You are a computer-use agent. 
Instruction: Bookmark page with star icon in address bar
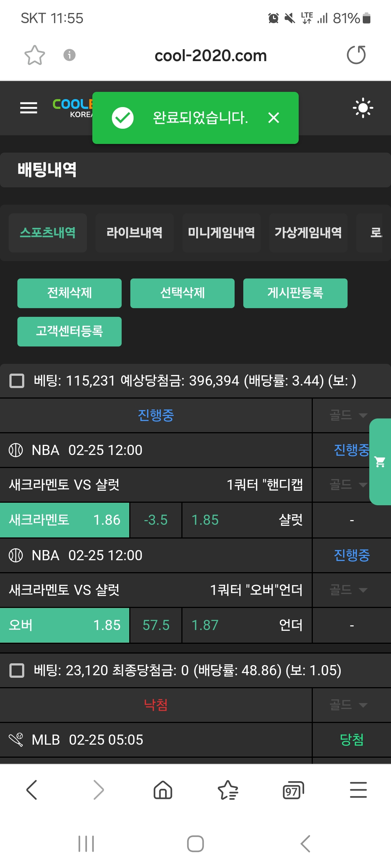coord(35,55)
